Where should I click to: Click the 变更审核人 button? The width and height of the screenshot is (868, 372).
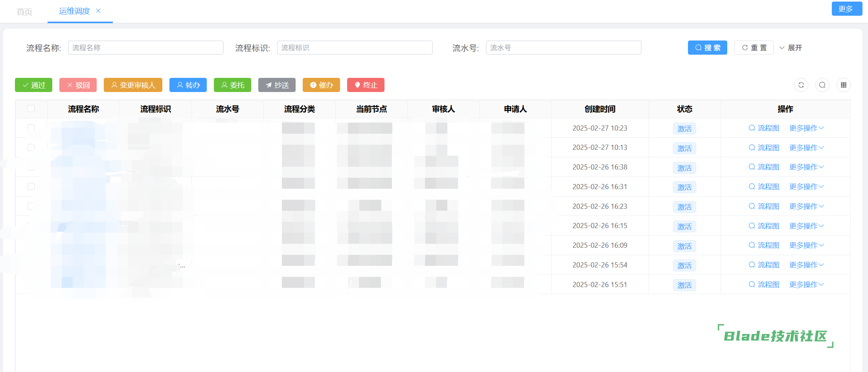[133, 85]
